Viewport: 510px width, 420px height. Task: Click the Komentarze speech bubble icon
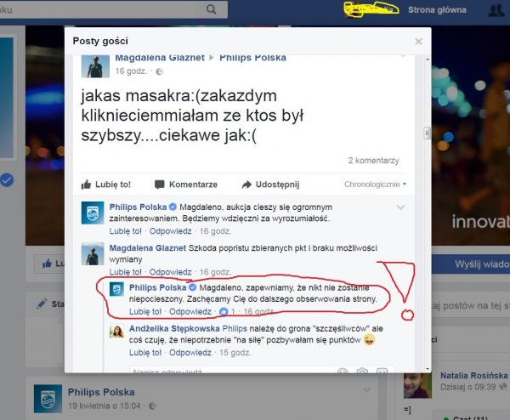(x=160, y=184)
